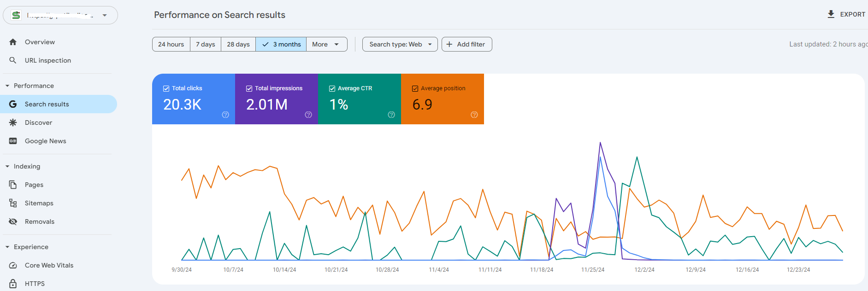
Task: Open the Google News icon
Action: pos(13,141)
